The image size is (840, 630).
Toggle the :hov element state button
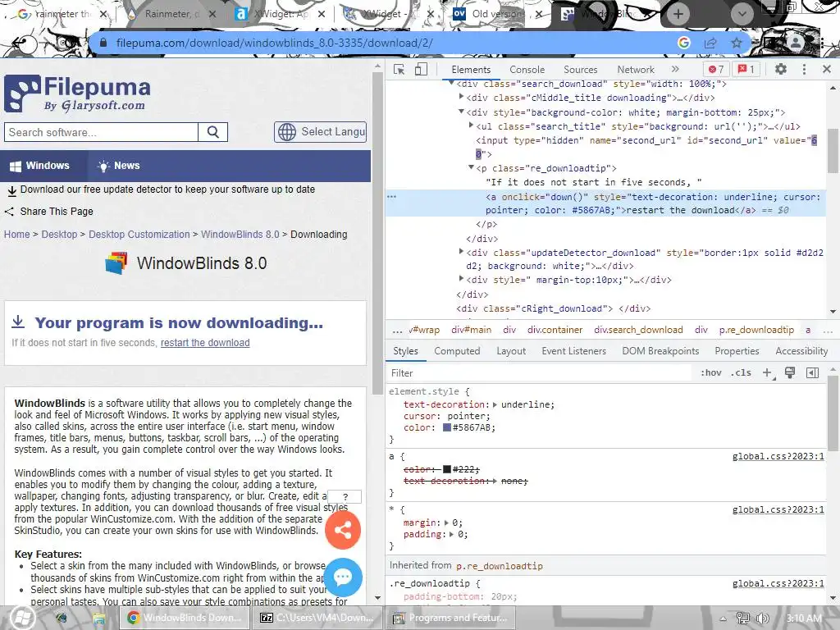coord(711,373)
